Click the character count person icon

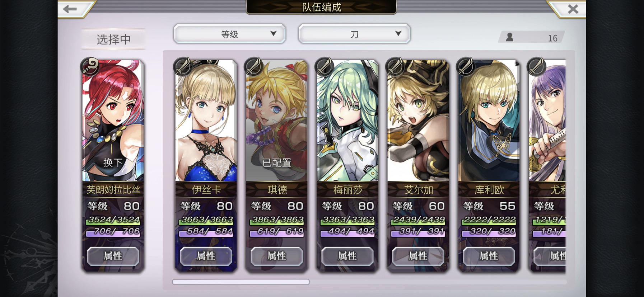tap(509, 37)
